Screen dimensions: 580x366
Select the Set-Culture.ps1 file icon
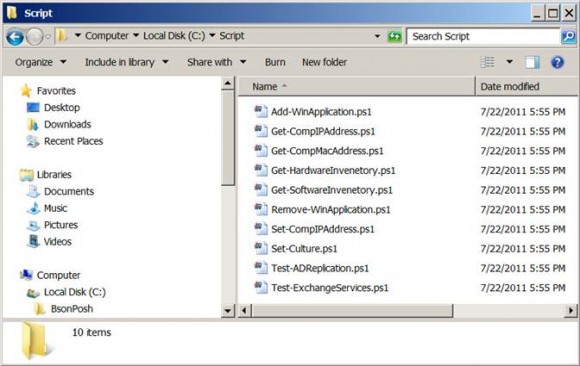point(260,248)
